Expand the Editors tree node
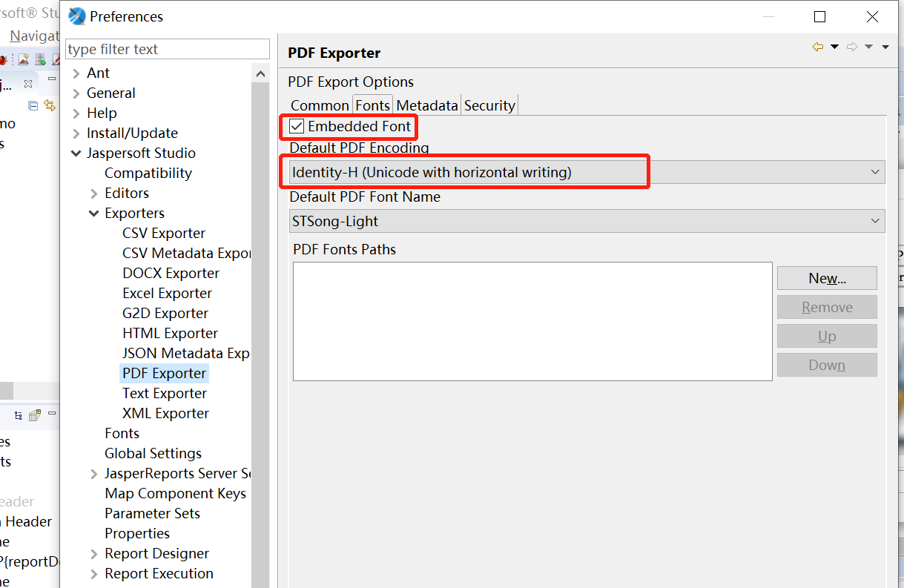This screenshot has width=904, height=588. point(94,194)
